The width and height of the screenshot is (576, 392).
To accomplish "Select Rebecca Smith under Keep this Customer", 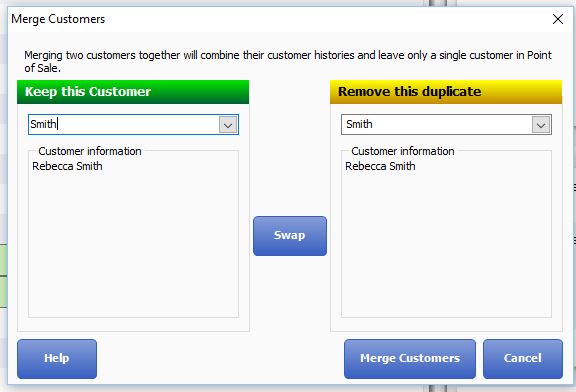I will pos(67,166).
